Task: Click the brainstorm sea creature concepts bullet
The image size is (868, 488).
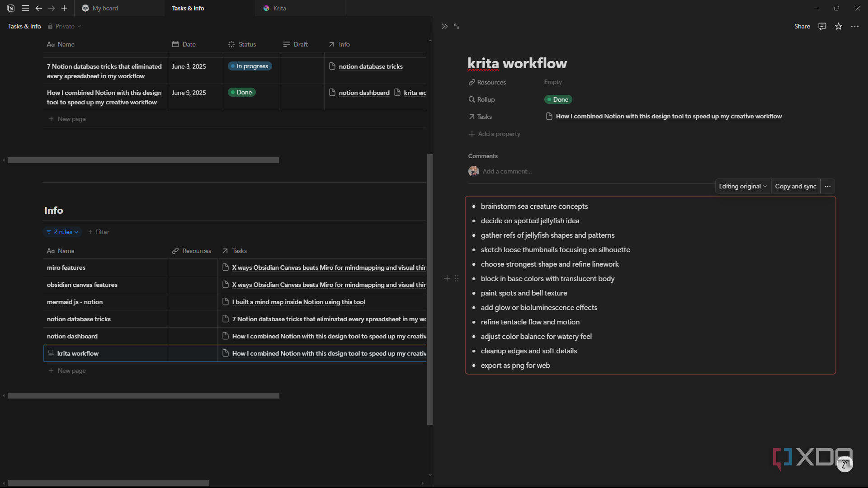Action: [534, 206]
